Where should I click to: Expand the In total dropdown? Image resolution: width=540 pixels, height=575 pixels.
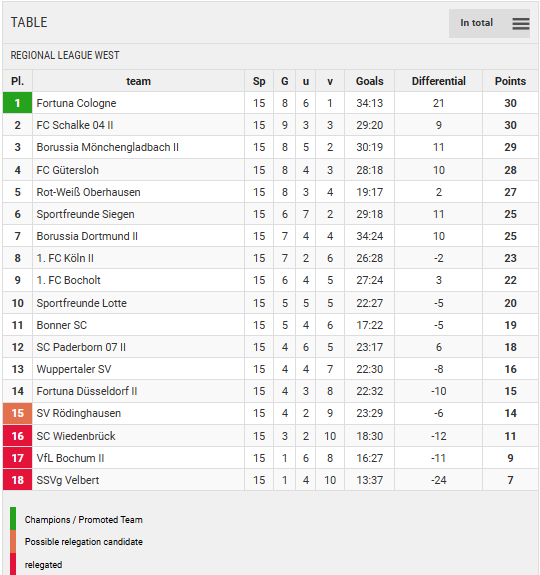489,23
